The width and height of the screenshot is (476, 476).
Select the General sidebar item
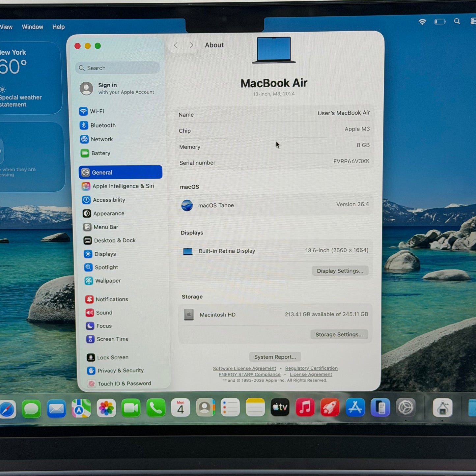(121, 172)
